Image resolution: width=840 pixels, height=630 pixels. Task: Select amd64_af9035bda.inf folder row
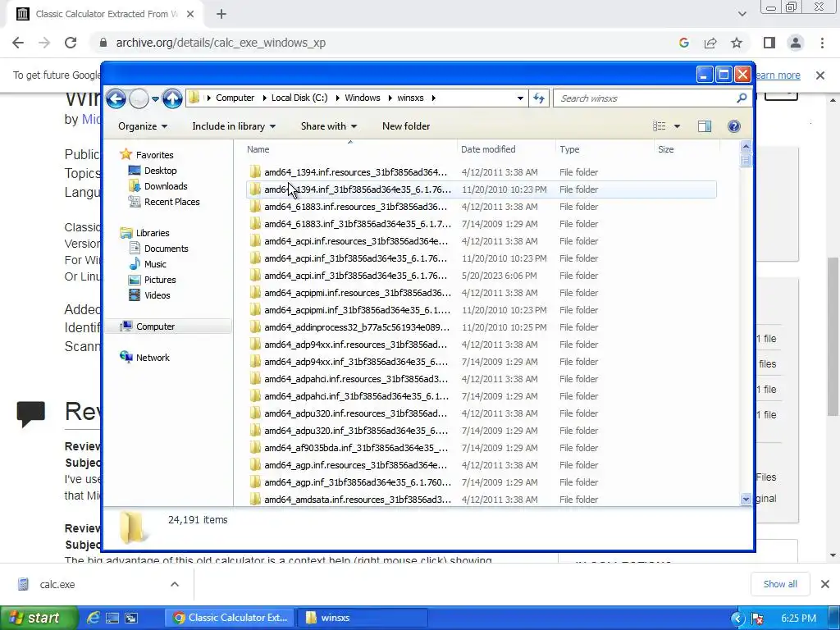[481, 448]
